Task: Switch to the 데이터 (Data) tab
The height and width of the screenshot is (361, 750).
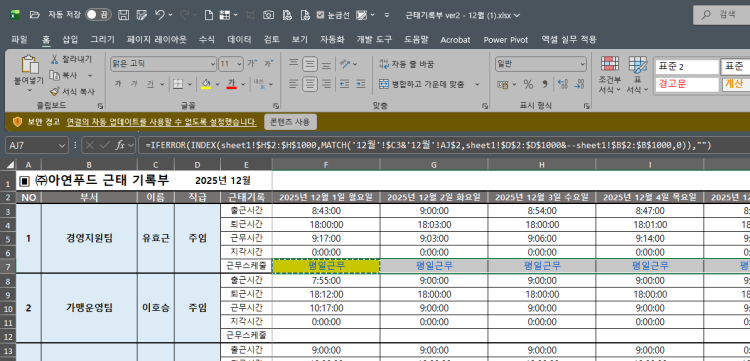Action: click(x=239, y=40)
